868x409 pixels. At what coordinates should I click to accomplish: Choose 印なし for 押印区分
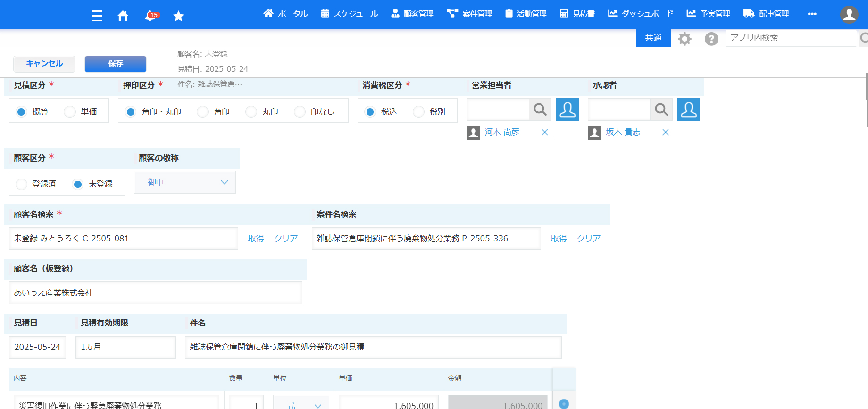pos(300,112)
